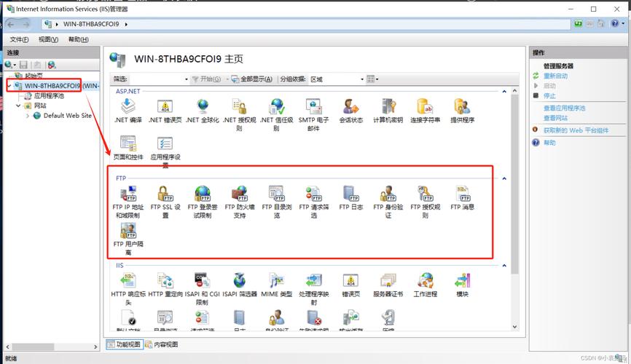Open the FTP 身份验证 icon
This screenshot has width=631, height=364.
click(388, 194)
